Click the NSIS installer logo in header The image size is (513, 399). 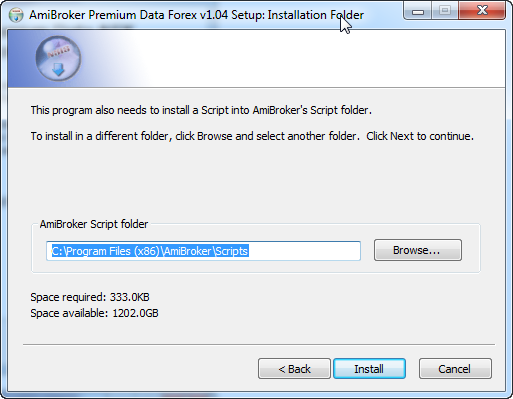58,58
